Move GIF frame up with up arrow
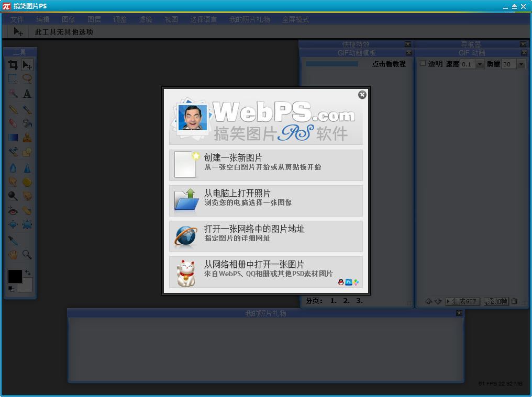532x397 pixels. [428, 301]
